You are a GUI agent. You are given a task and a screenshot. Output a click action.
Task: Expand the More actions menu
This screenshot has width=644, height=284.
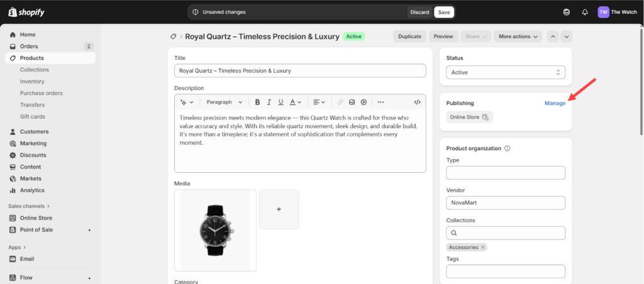tap(518, 36)
